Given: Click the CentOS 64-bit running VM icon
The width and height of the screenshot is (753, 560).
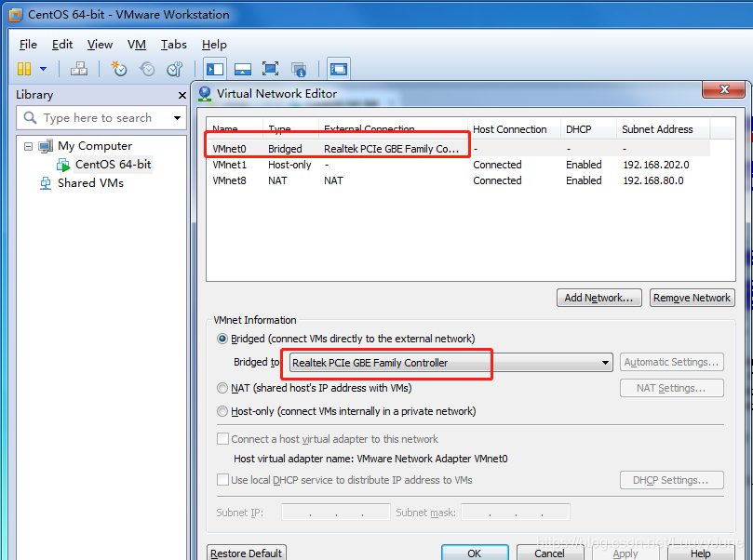Looking at the screenshot, I should [x=63, y=165].
